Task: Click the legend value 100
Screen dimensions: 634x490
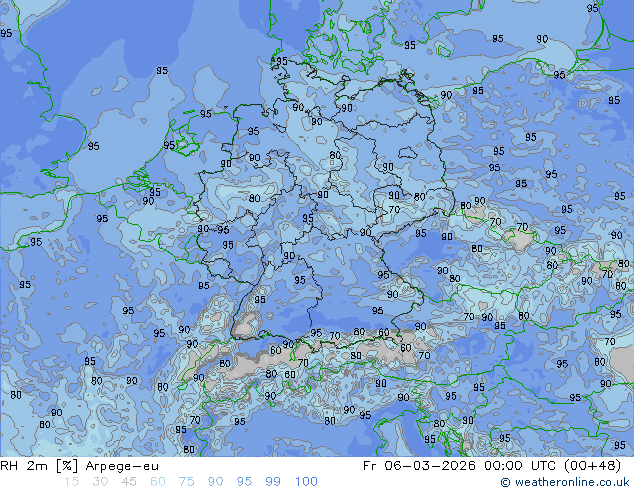Action: tap(306, 482)
